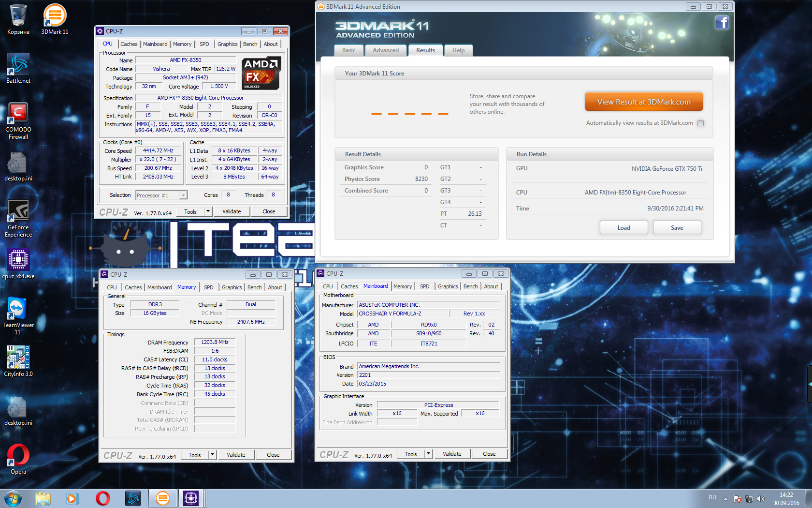The image size is (812, 508).
Task: Open TeamViewer 11 desktop shortcut
Action: (x=18, y=316)
